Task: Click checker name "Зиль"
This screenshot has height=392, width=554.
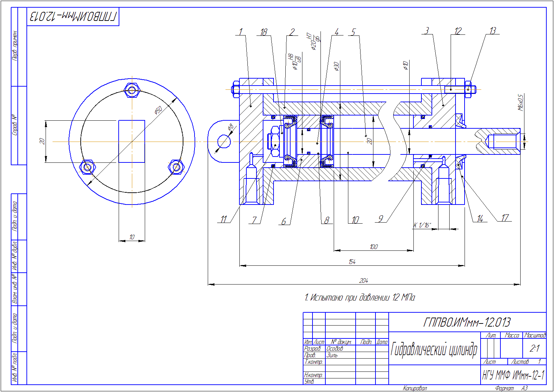Action: coord(332,355)
